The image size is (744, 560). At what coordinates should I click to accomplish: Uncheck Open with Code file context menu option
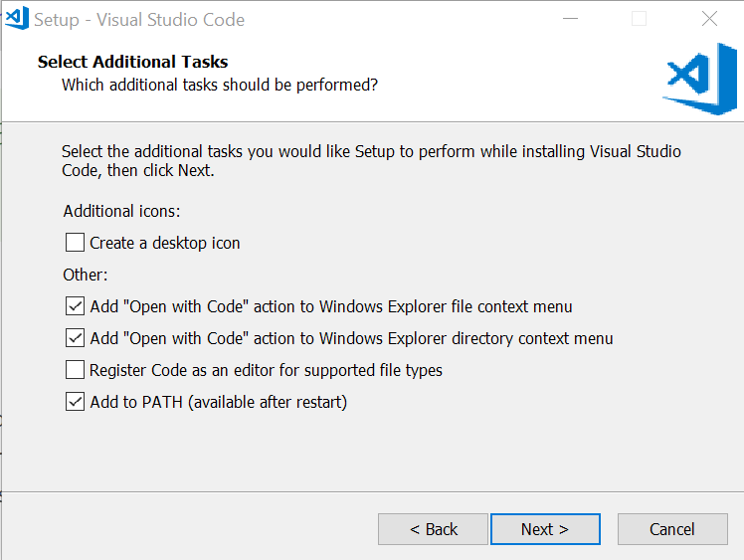[75, 306]
